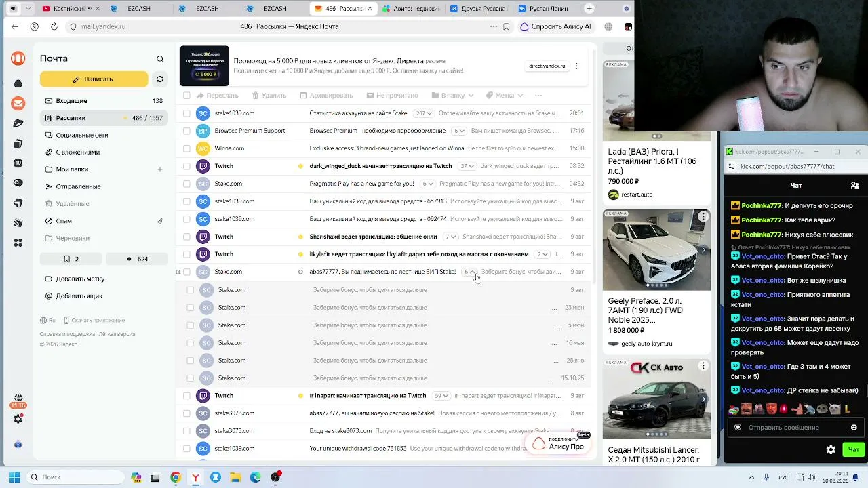The image size is (868, 488).
Task: Open the three-dot menu on the Yandex Direct ad
Action: pos(576,66)
